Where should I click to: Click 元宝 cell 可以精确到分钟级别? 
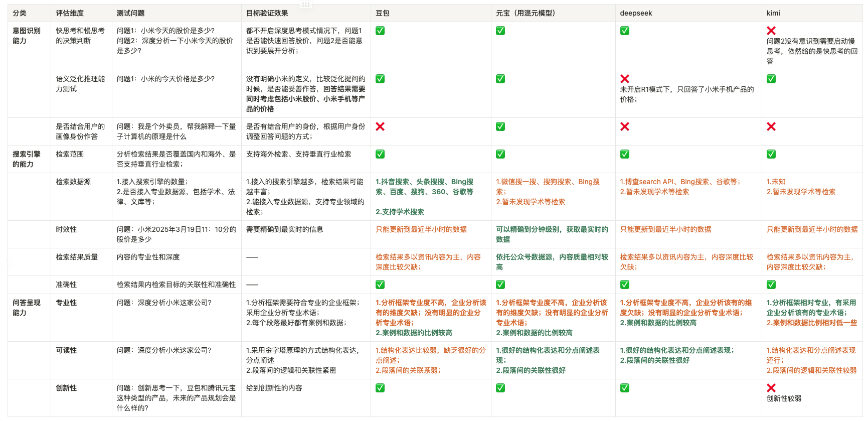(x=553, y=234)
